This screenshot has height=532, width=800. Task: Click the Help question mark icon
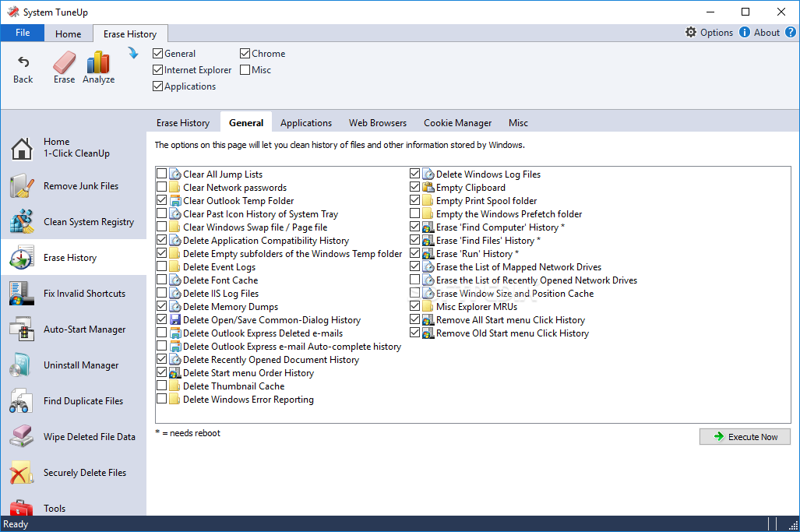pos(791,32)
